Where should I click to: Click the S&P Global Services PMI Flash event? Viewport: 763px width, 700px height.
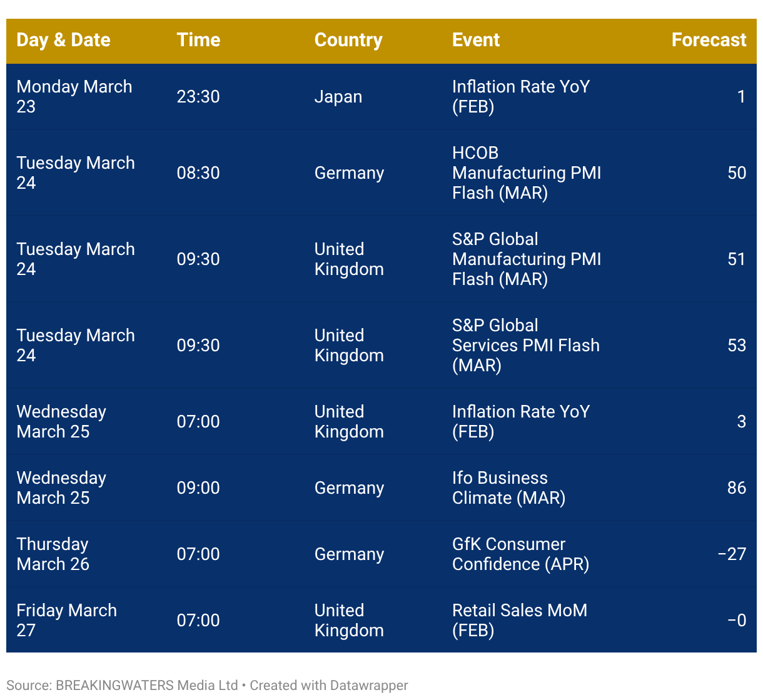click(525, 345)
